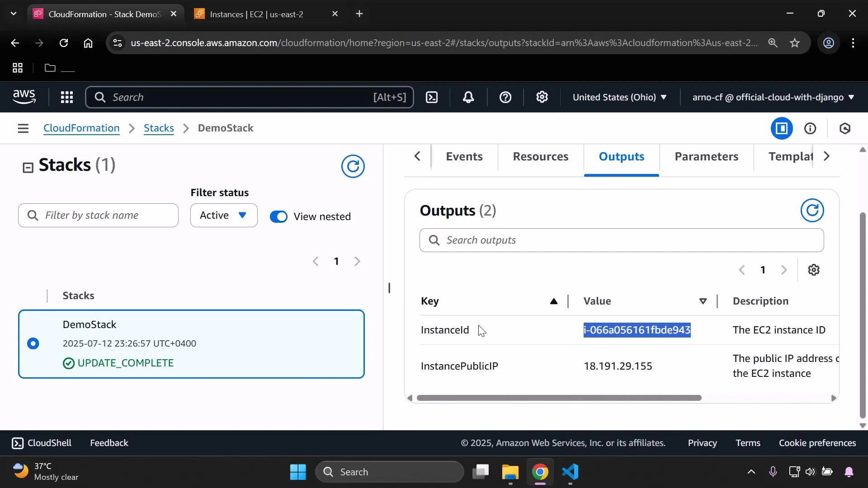The height and width of the screenshot is (488, 868).
Task: Click the Search outputs input field
Action: [x=621, y=240]
